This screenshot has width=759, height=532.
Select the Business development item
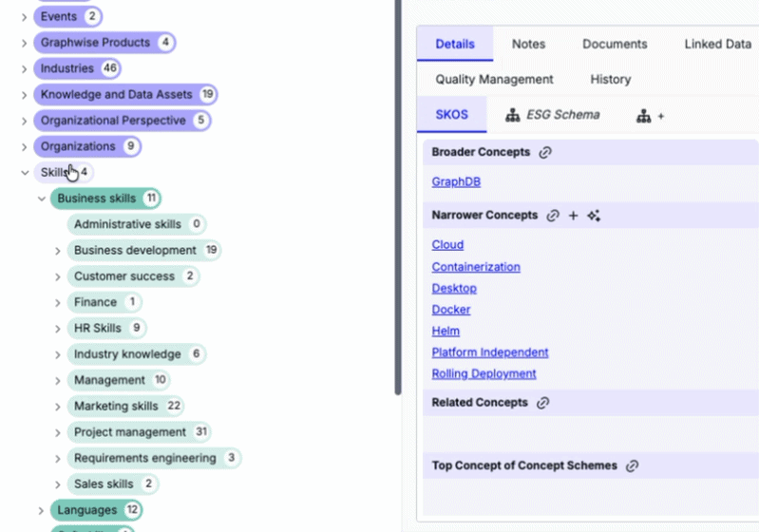pyautogui.click(x=143, y=250)
